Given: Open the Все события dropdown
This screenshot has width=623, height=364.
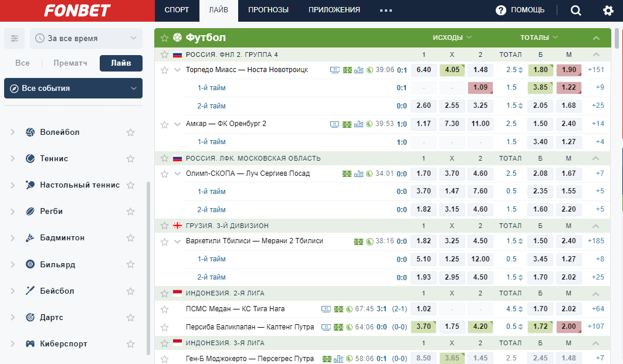Looking at the screenshot, I should point(73,88).
